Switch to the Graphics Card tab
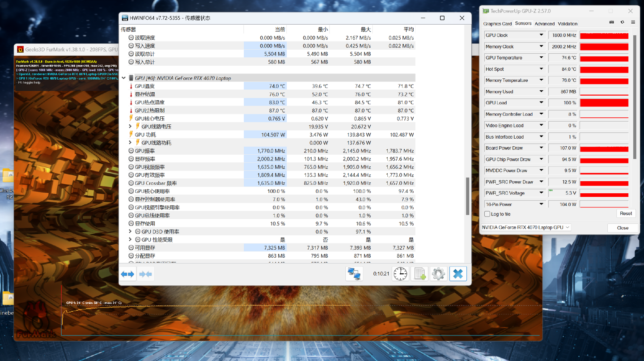This screenshot has width=644, height=361. (x=497, y=24)
